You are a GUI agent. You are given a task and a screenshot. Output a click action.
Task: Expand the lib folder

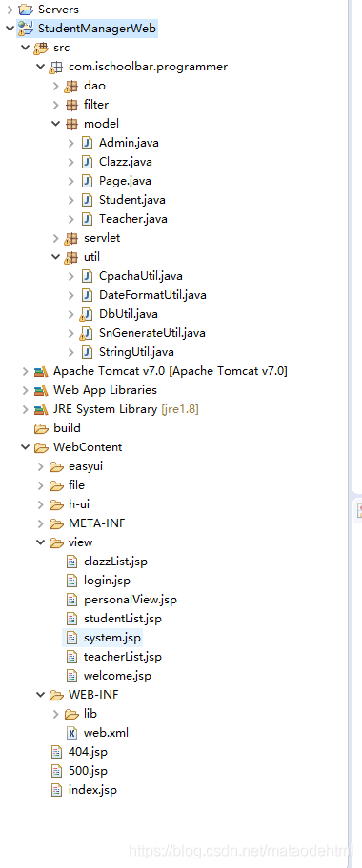pyautogui.click(x=55, y=714)
